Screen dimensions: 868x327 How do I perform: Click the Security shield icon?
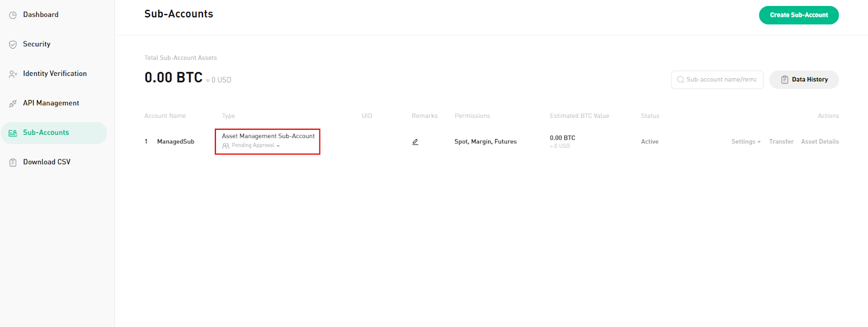click(x=13, y=45)
